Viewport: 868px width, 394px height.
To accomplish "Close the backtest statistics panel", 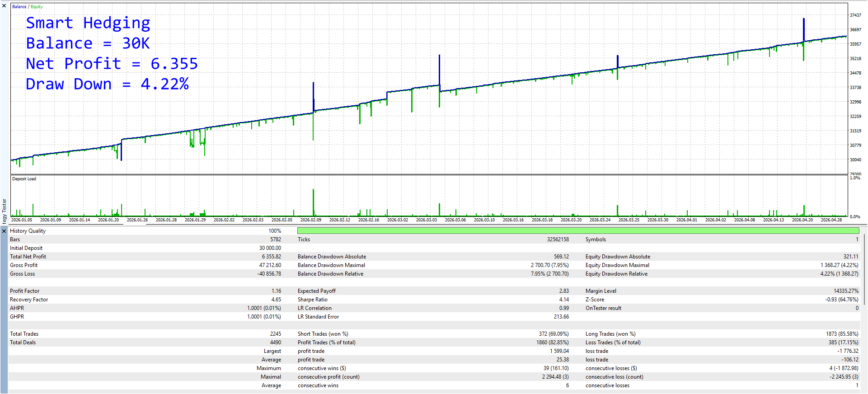I will 4,231.
